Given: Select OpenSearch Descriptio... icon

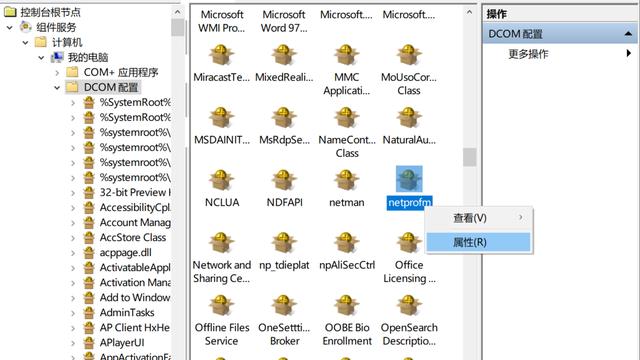Looking at the screenshot, I should tap(409, 305).
